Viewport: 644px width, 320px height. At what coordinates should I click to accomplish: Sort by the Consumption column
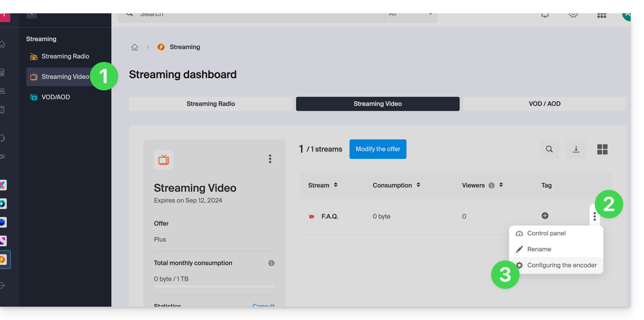[418, 185]
